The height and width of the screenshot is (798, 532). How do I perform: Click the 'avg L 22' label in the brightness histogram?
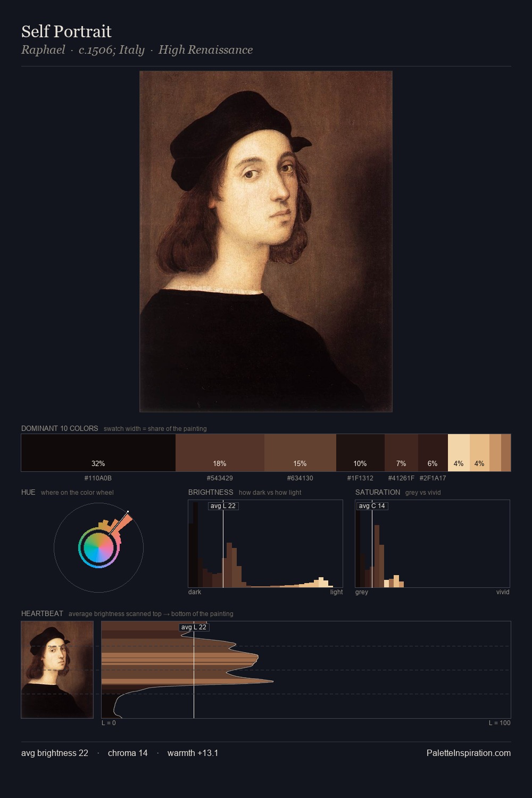223,506
